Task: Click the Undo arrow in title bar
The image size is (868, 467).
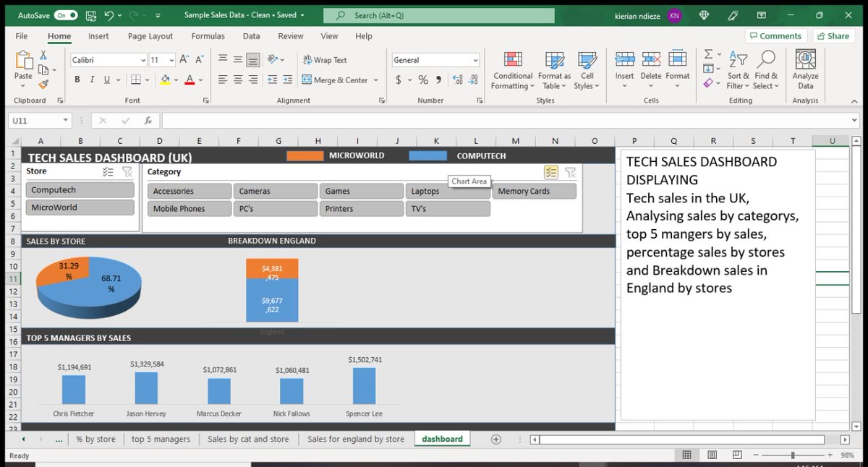Action: (109, 14)
